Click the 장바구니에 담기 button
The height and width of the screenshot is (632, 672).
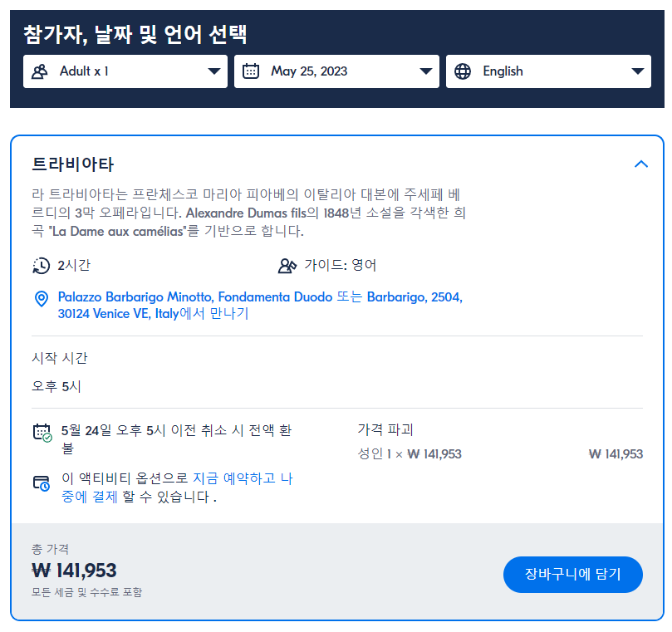(x=572, y=574)
